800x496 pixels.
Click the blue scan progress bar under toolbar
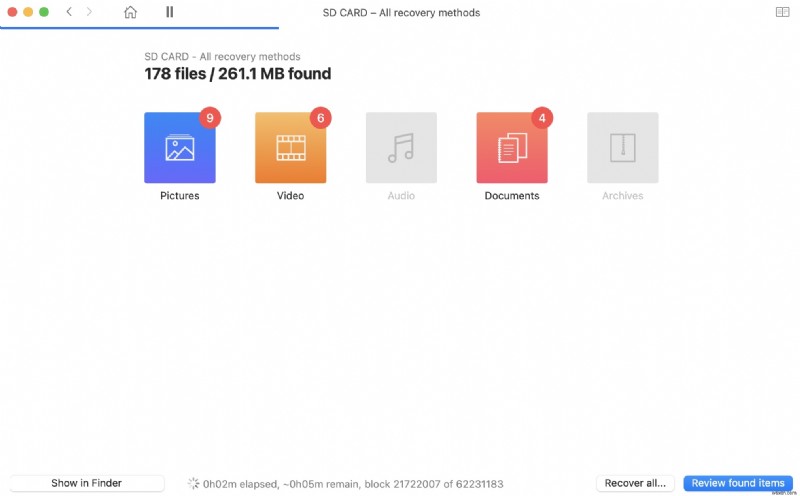pos(139,28)
